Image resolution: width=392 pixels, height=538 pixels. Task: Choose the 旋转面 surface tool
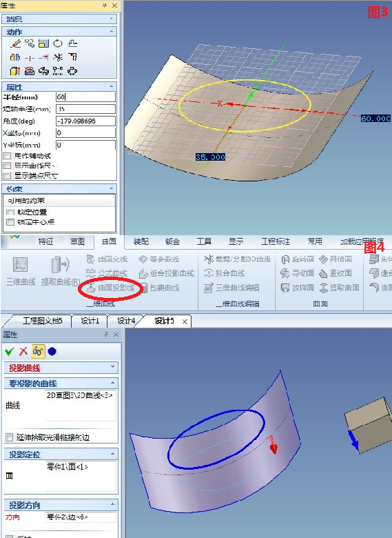298,259
